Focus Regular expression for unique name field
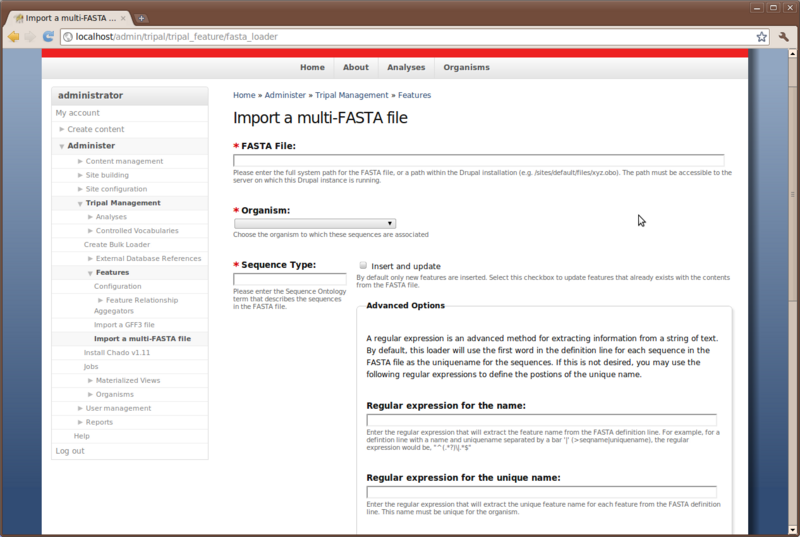 tap(541, 492)
